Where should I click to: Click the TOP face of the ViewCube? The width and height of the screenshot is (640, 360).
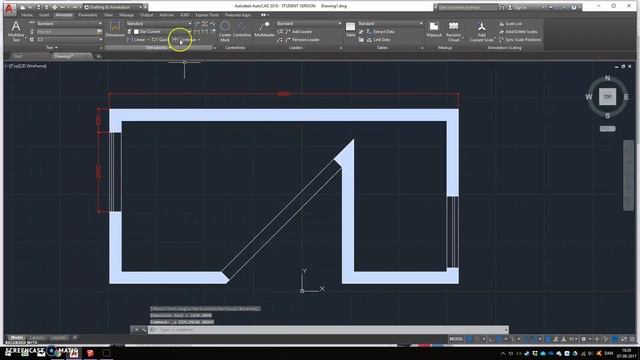point(607,97)
